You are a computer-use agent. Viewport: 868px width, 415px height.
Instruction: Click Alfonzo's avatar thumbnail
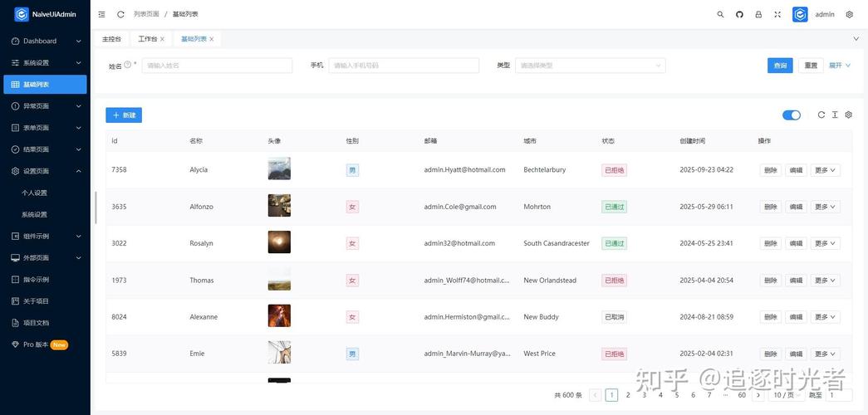[x=279, y=205]
